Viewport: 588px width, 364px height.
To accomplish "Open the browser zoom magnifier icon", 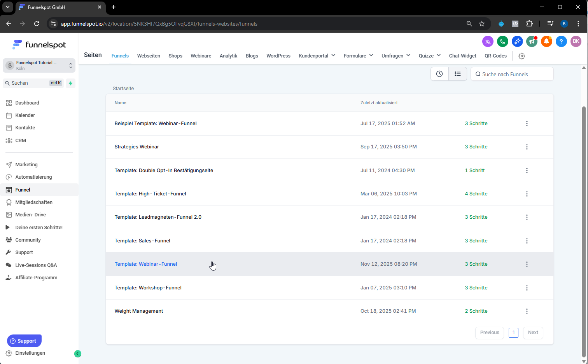I will tap(469, 24).
